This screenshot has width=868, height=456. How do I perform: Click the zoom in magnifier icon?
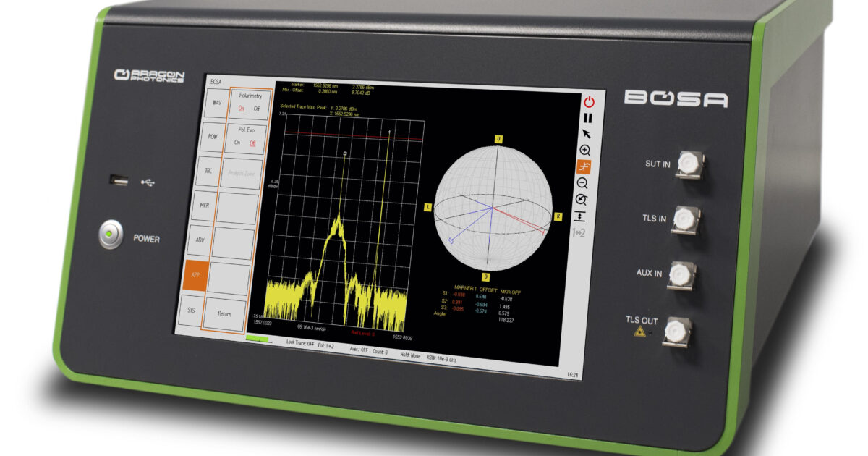[x=585, y=151]
